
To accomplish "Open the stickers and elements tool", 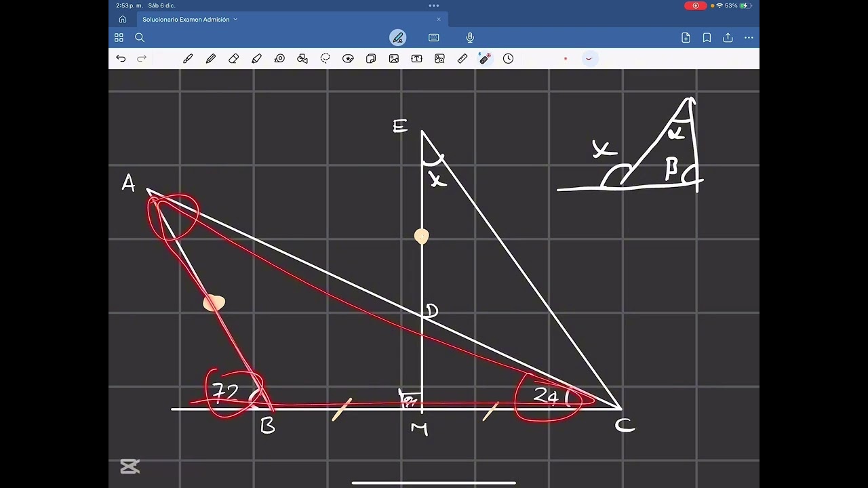I will click(x=348, y=59).
